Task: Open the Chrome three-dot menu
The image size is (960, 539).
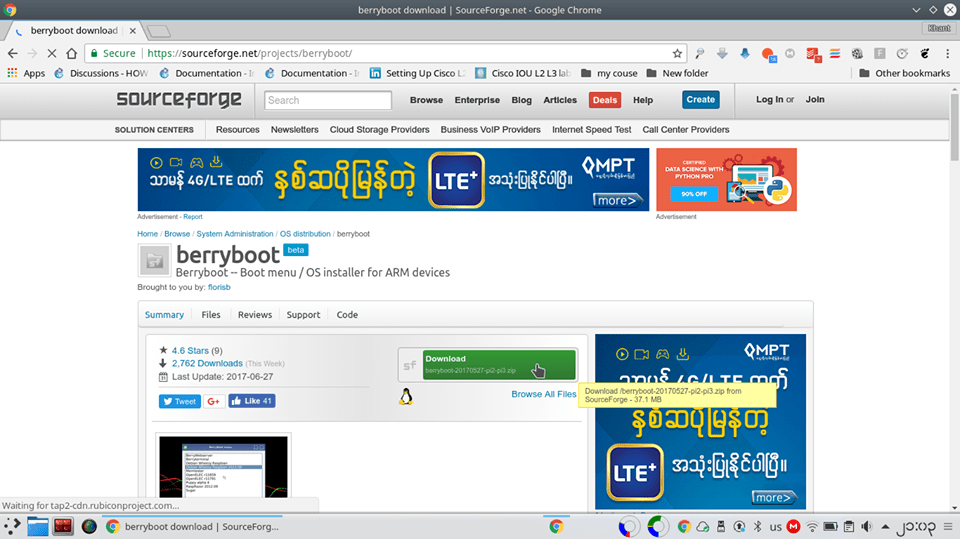Action: pyautogui.click(x=947, y=54)
